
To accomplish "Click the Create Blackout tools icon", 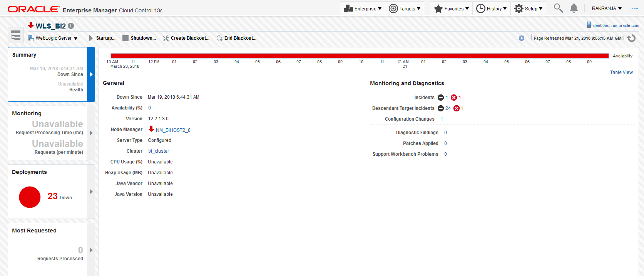I will tap(166, 38).
